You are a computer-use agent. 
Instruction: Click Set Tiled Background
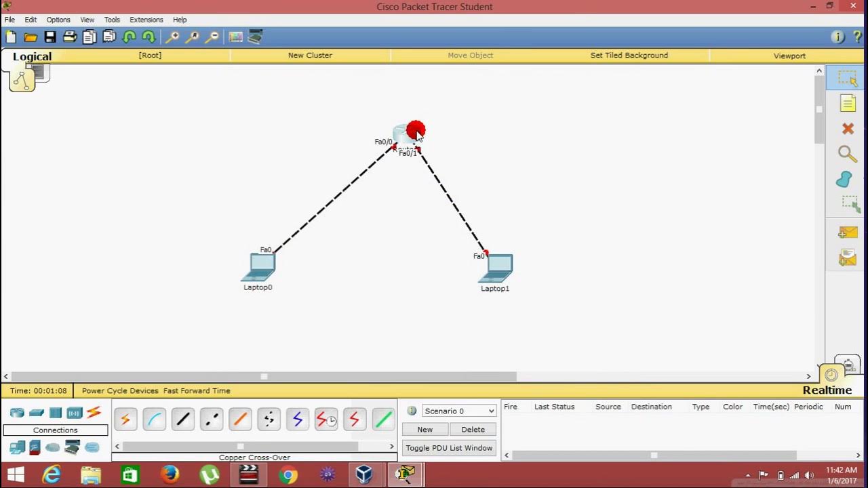point(629,56)
